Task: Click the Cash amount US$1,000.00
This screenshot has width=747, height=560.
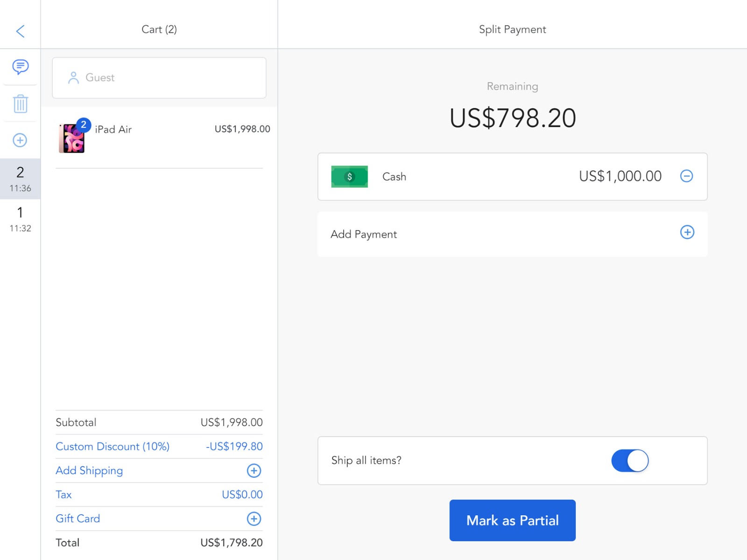Action: click(619, 176)
